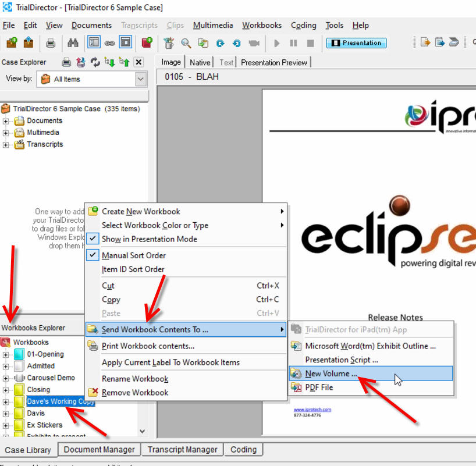Select Presentation Script submenu item
Viewport: 476px width, 466px height.
coord(371,360)
